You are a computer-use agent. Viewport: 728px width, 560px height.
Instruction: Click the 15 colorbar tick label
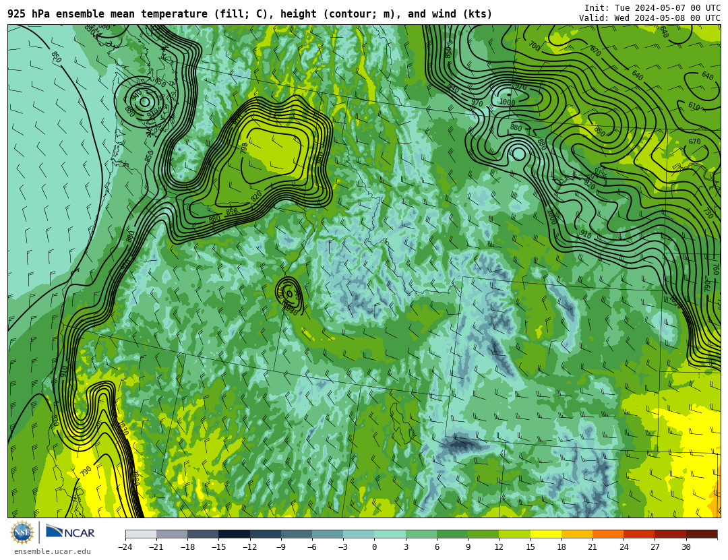(530, 547)
